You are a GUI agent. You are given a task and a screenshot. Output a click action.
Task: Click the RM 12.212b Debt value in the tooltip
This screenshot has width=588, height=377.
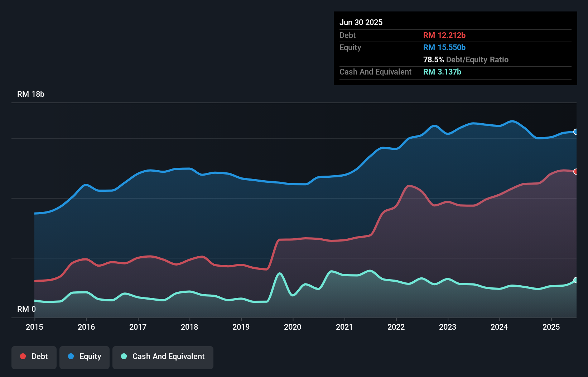coord(444,35)
